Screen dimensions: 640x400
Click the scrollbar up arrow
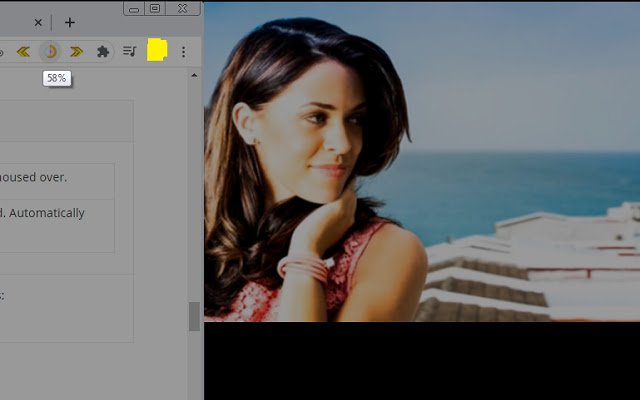(194, 76)
